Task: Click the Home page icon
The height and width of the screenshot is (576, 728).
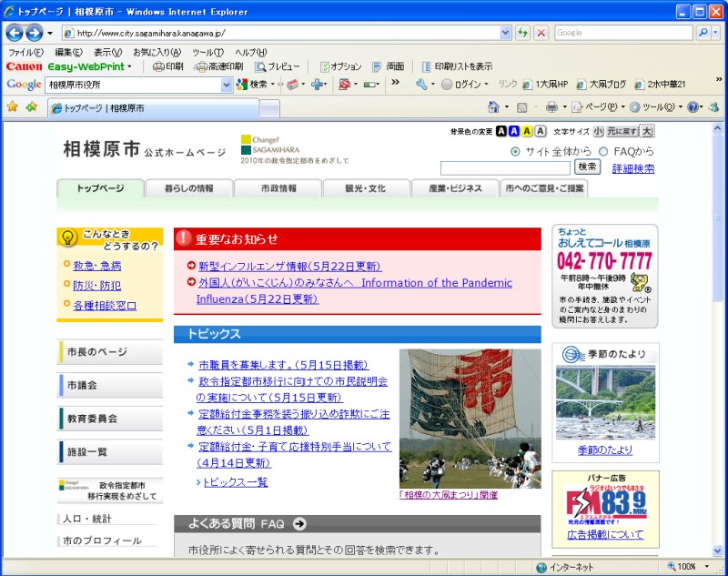Action: point(493,107)
